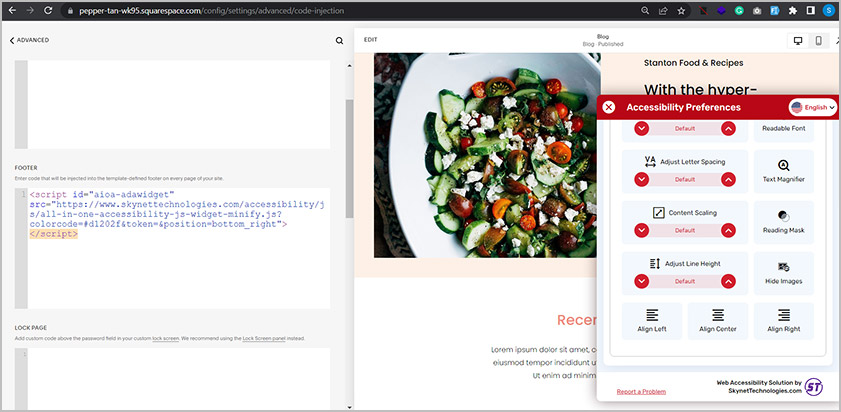Click the scroll down arrow of settings panel
Image resolution: width=841 pixels, height=412 pixels.
click(x=350, y=407)
